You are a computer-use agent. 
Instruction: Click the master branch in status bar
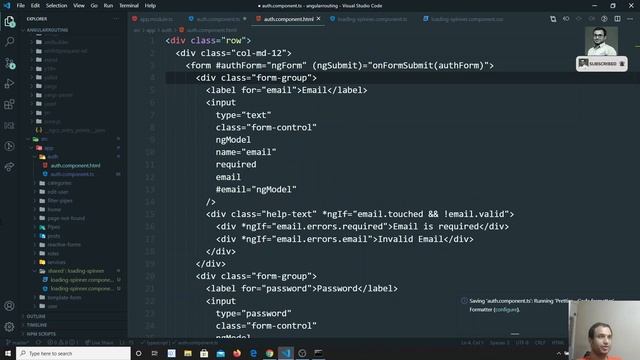(x=18, y=343)
